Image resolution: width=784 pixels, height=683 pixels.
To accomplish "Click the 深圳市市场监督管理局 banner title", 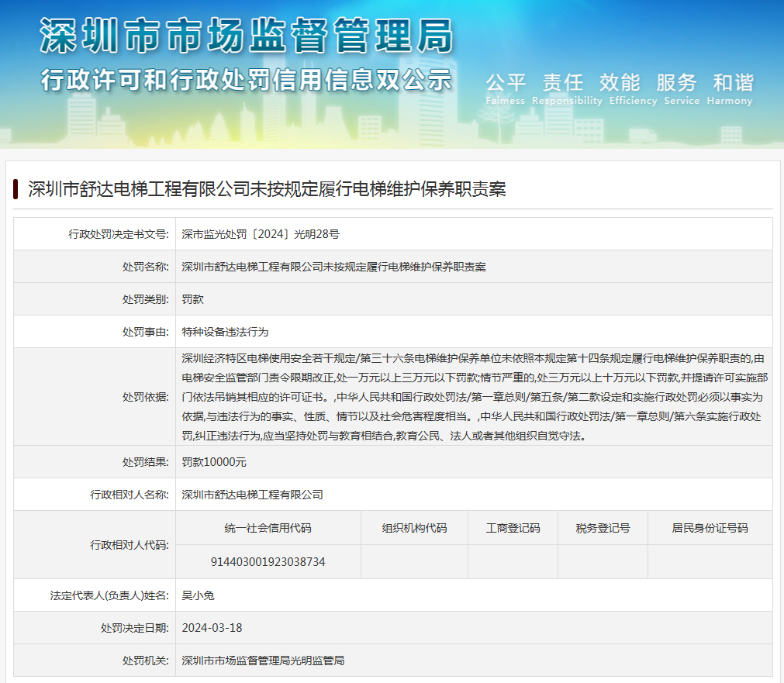I will 247,36.
